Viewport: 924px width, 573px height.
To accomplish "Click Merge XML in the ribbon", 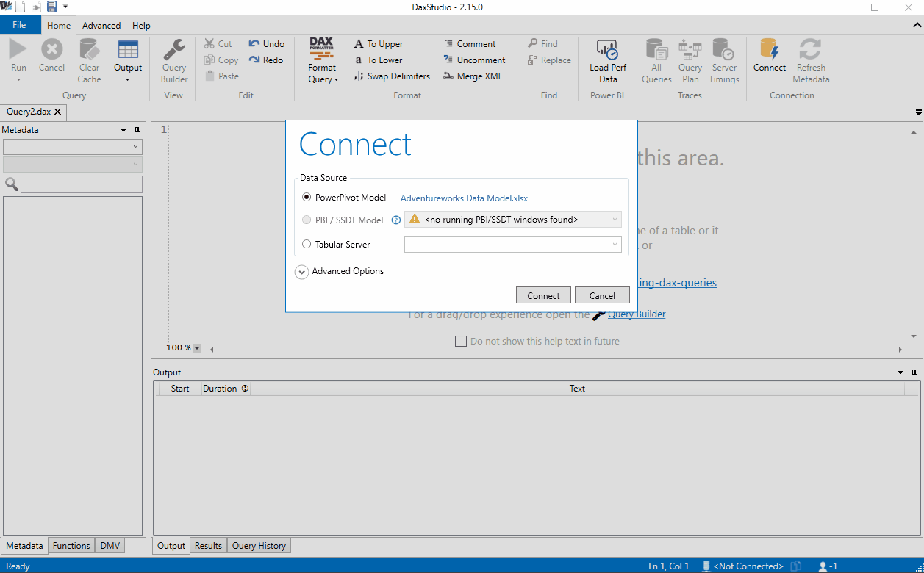I will point(473,76).
